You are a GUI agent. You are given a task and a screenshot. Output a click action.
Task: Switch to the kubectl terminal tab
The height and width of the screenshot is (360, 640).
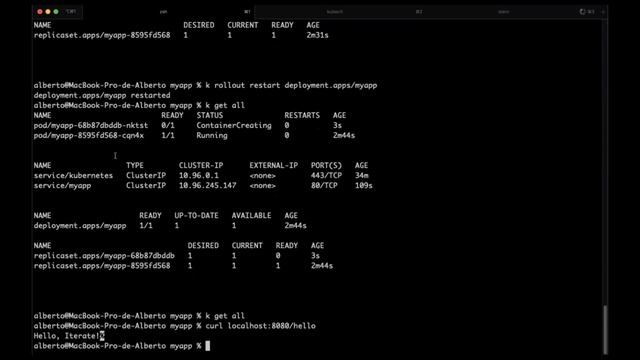335,12
